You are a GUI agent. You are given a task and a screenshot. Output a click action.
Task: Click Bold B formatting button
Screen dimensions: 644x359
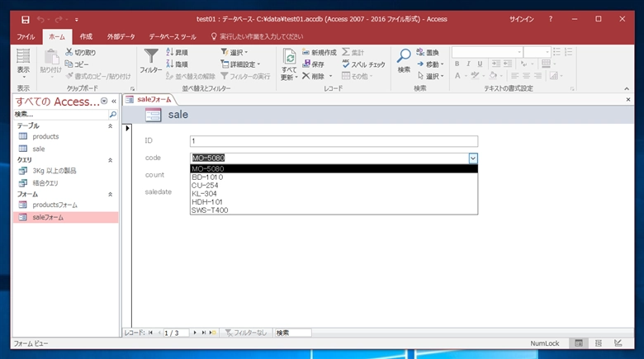pyautogui.click(x=457, y=64)
